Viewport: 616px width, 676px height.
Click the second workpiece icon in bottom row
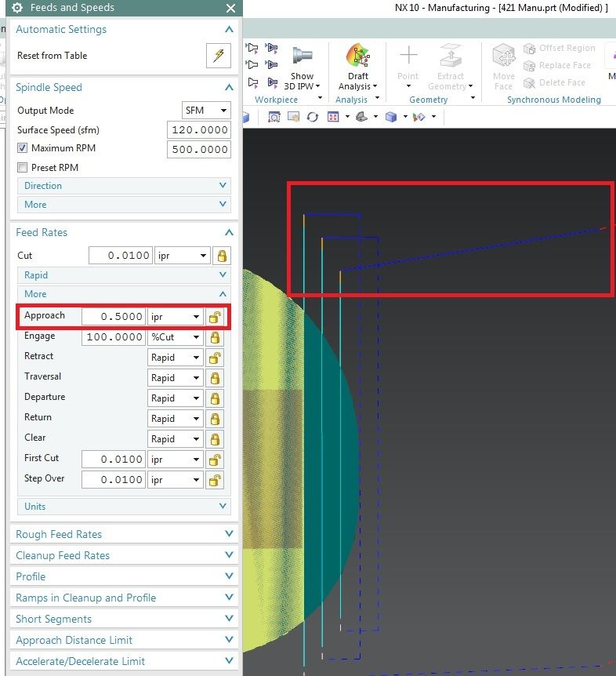click(x=271, y=82)
